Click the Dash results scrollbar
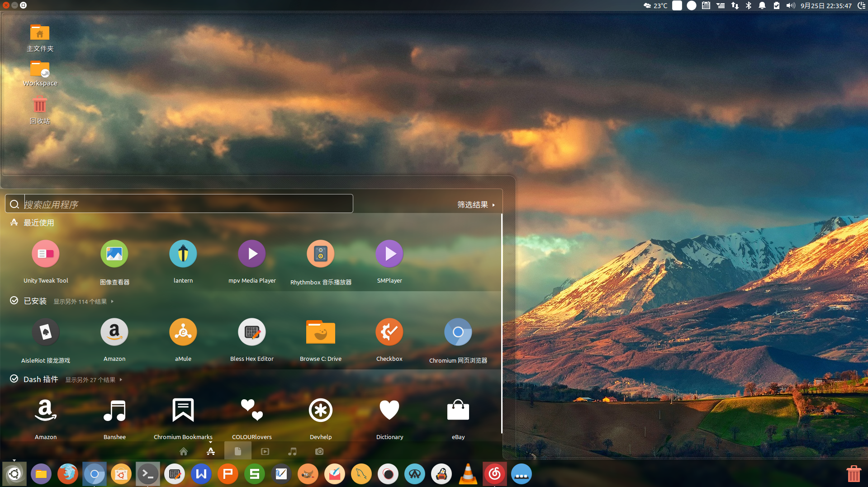Screen dimensions: 868x487 (x=501, y=323)
